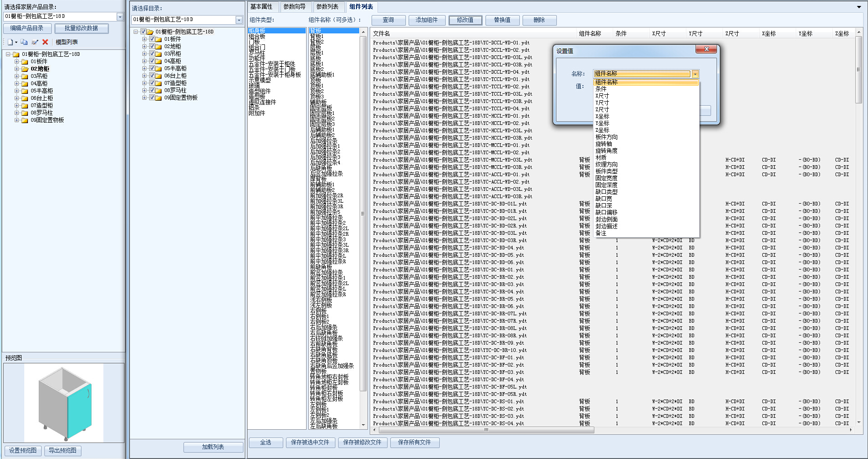The width and height of the screenshot is (868, 459).
Task: Switch to the 基本属性 tab
Action: pos(261,7)
